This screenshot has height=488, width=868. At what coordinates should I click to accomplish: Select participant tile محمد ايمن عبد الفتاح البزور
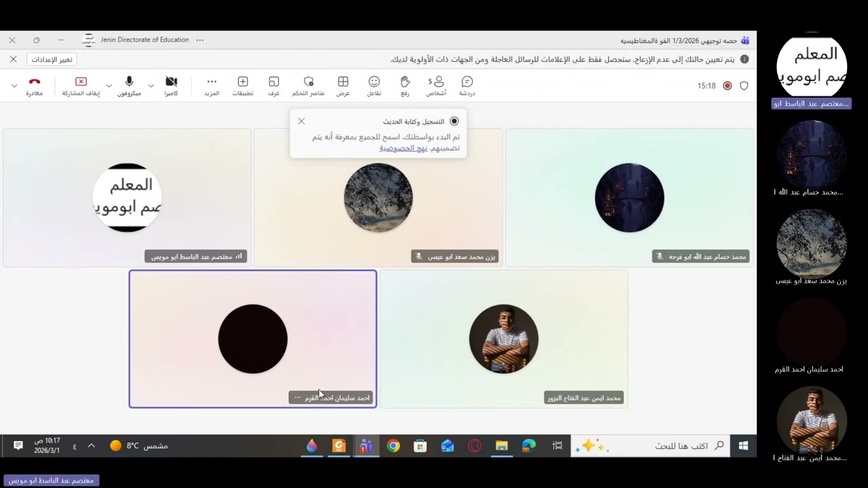pyautogui.click(x=504, y=339)
